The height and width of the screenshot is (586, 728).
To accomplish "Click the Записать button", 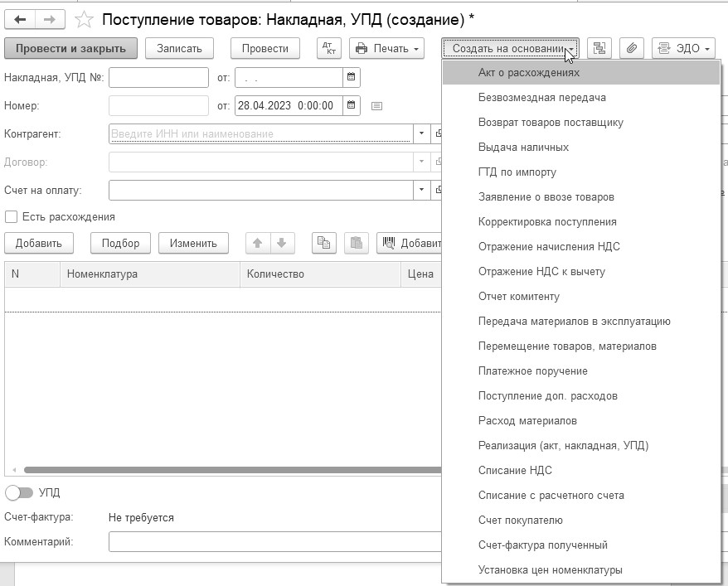I will click(179, 48).
